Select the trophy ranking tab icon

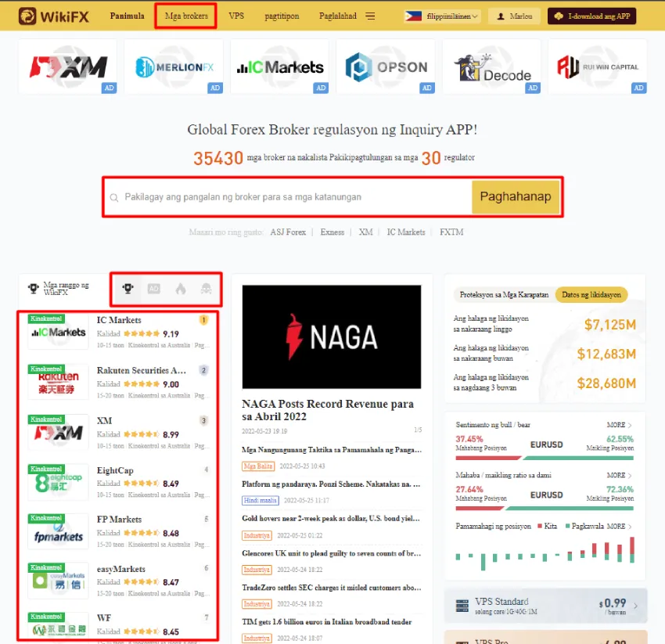coord(128,289)
